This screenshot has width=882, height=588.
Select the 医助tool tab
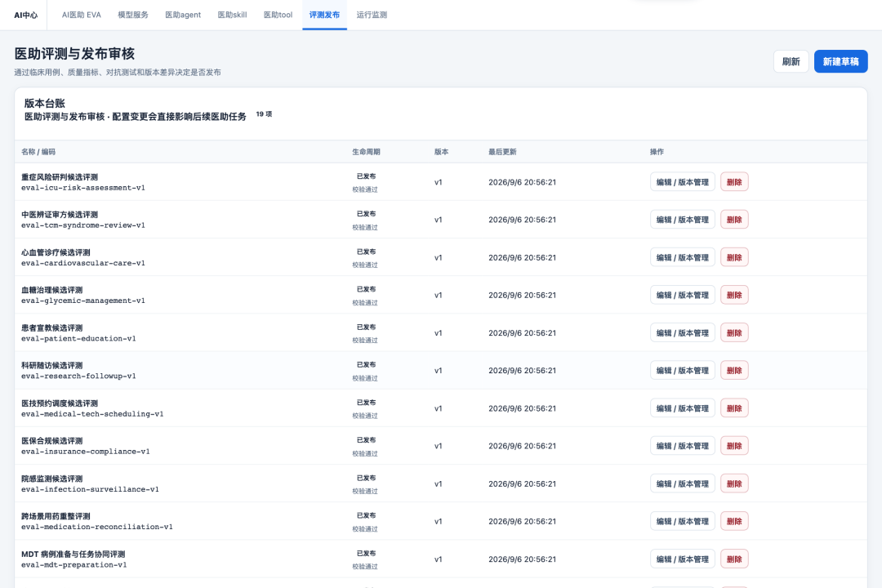(278, 15)
